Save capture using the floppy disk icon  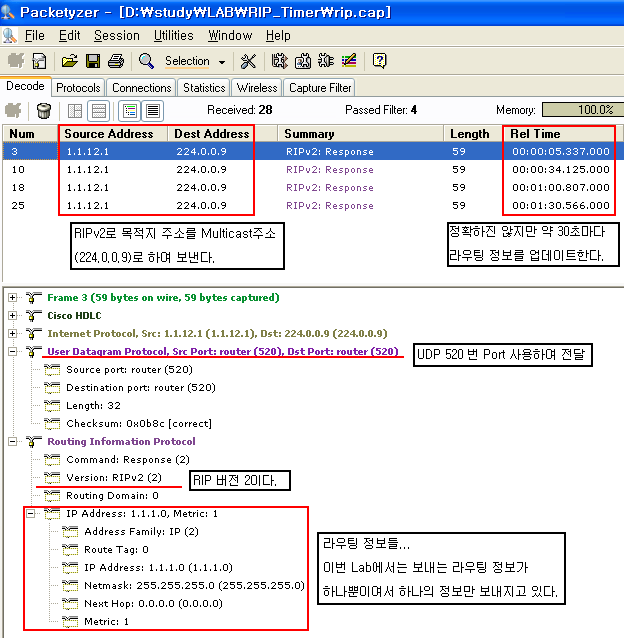(93, 61)
